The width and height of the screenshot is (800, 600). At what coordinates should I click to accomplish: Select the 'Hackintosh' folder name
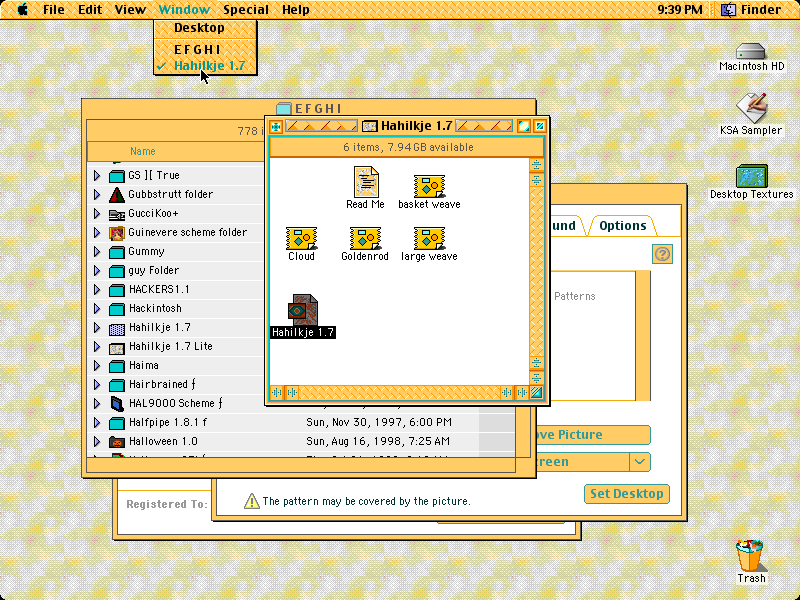(155, 309)
